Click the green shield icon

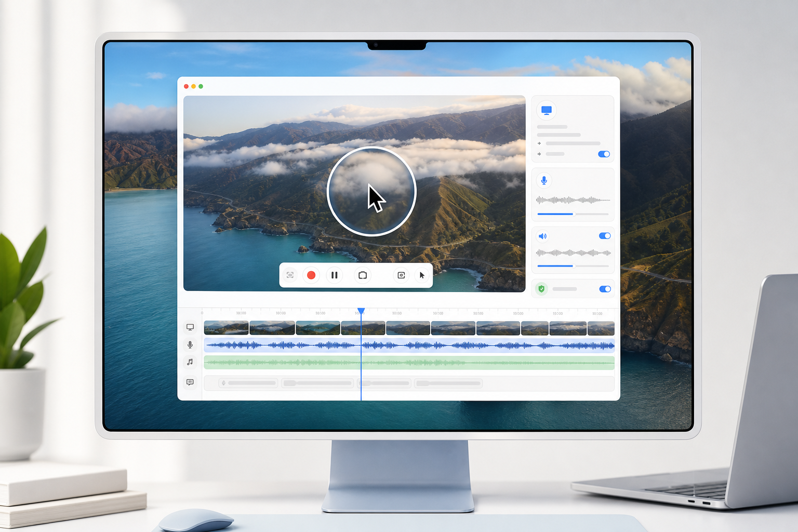tap(542, 289)
